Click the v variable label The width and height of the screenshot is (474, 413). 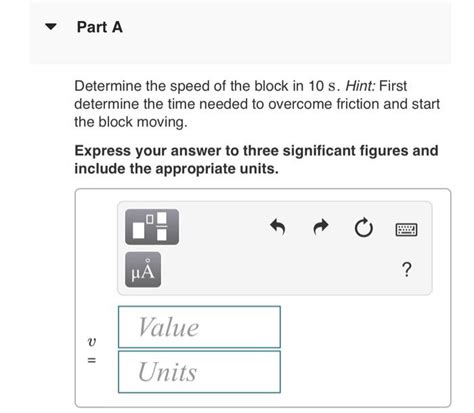[x=91, y=342]
